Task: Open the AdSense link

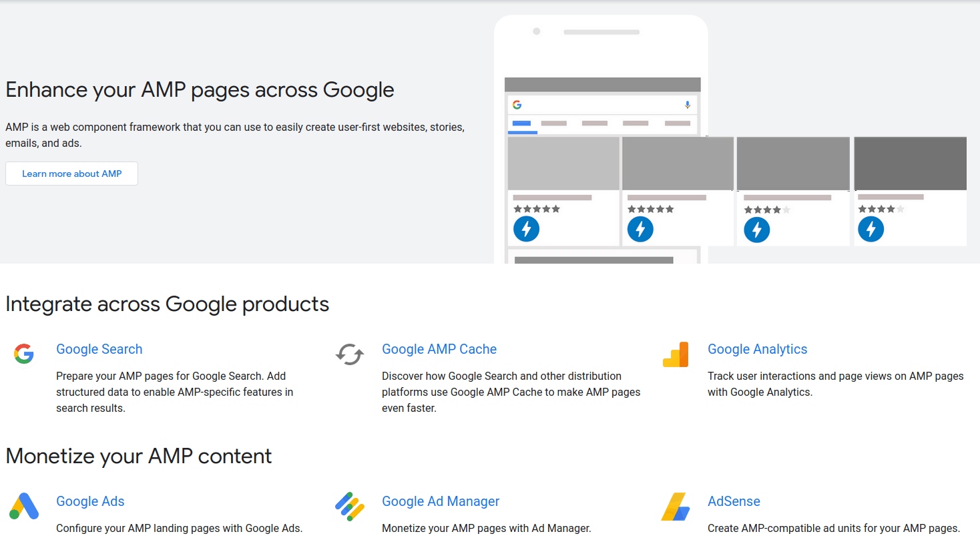Action: pos(734,501)
